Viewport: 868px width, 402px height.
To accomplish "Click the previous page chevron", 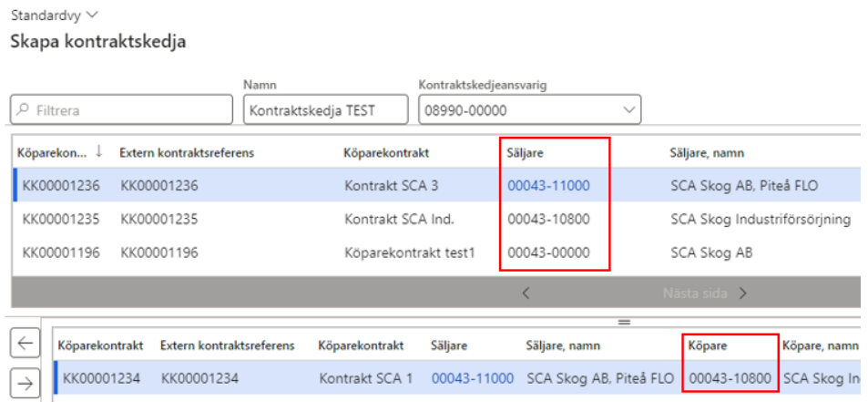I will coord(526,294).
